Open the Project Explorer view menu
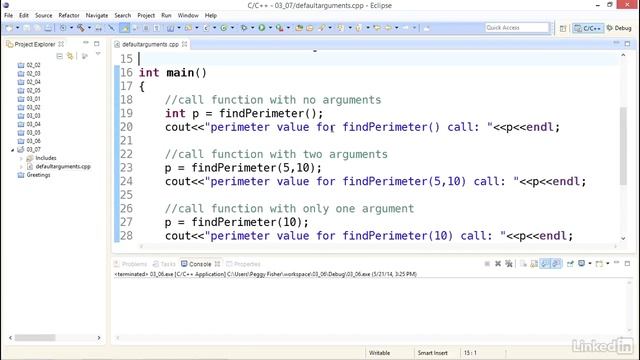 [98, 54]
